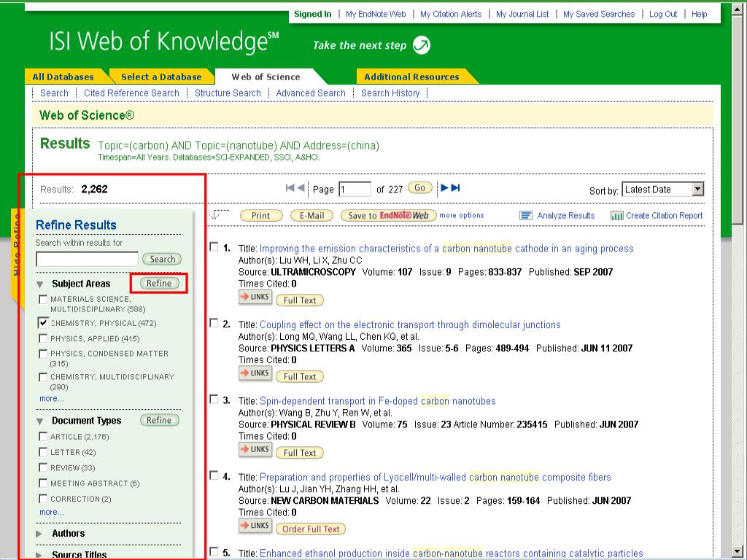Viewport: 747px width, 560px height.
Task: Open the Sort by Latest Date dropdown
Action: pos(662,190)
